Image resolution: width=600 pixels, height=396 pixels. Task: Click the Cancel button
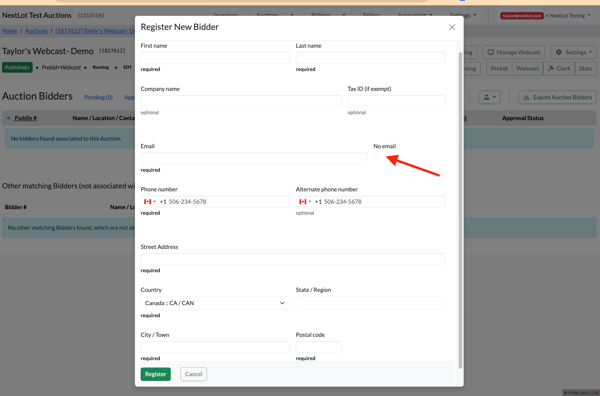(194, 374)
